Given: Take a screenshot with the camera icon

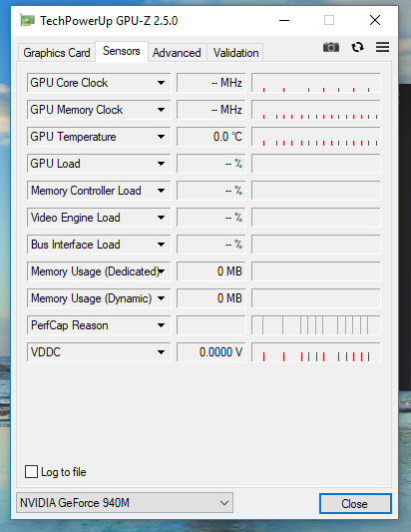Looking at the screenshot, I should point(331,47).
